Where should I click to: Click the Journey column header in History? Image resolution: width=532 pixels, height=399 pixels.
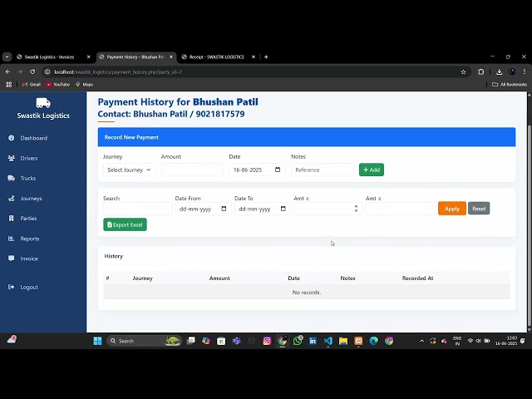click(x=142, y=278)
